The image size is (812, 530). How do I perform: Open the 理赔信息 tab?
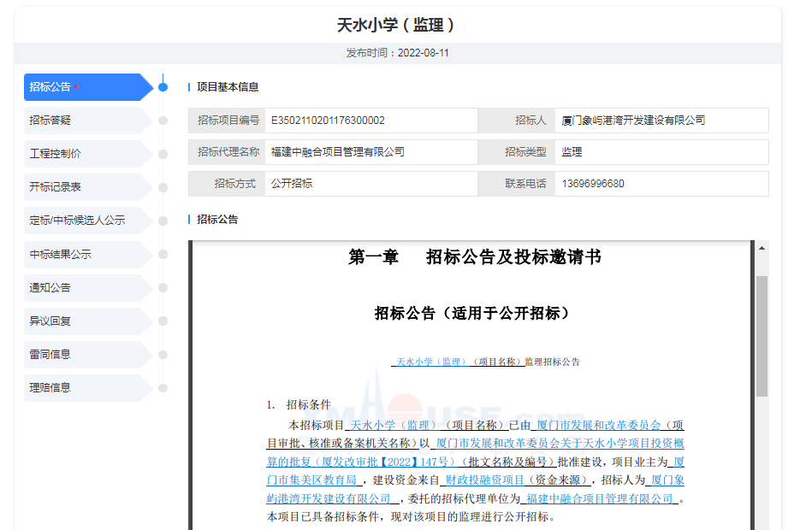(84, 387)
